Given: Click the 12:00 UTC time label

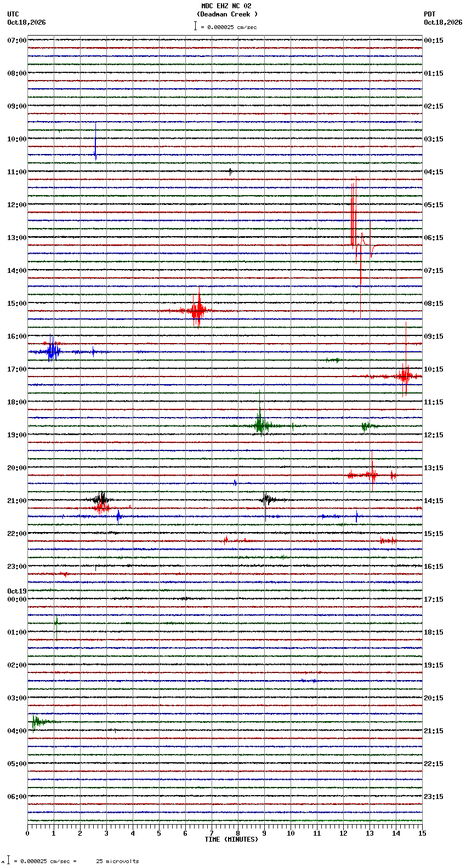Looking at the screenshot, I should point(17,205).
